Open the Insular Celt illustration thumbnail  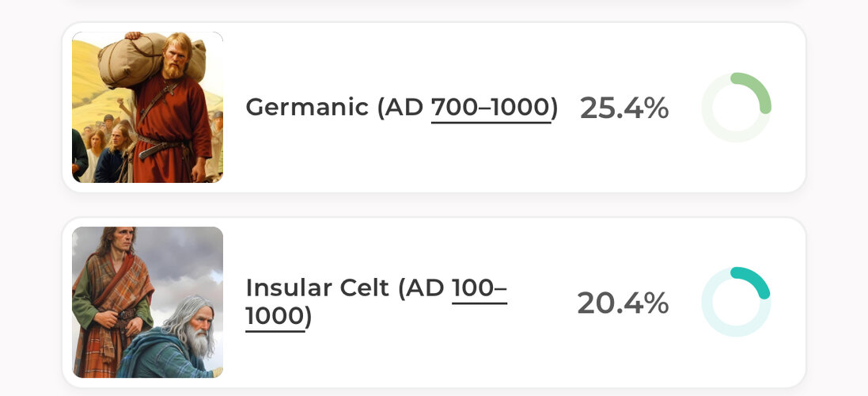[147, 302]
